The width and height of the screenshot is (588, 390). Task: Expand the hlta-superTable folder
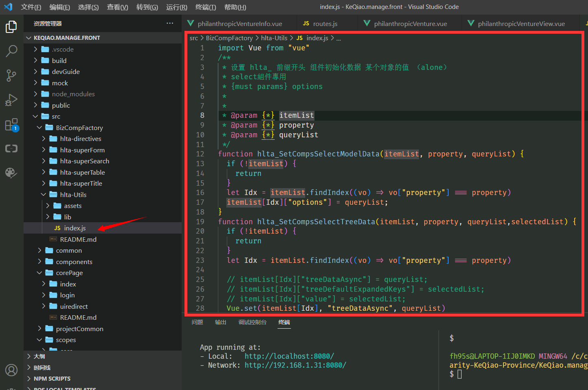(x=82, y=172)
